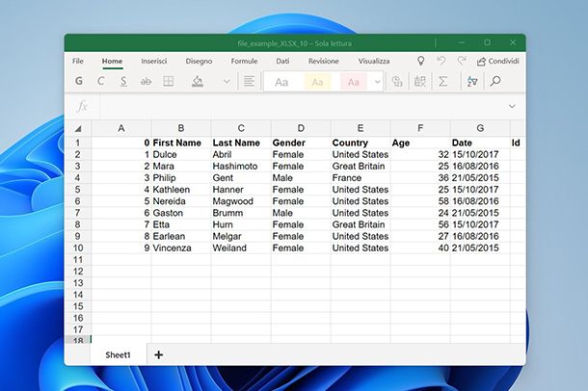Redo the last action
Screen dimensions: 588x391
click(x=462, y=61)
